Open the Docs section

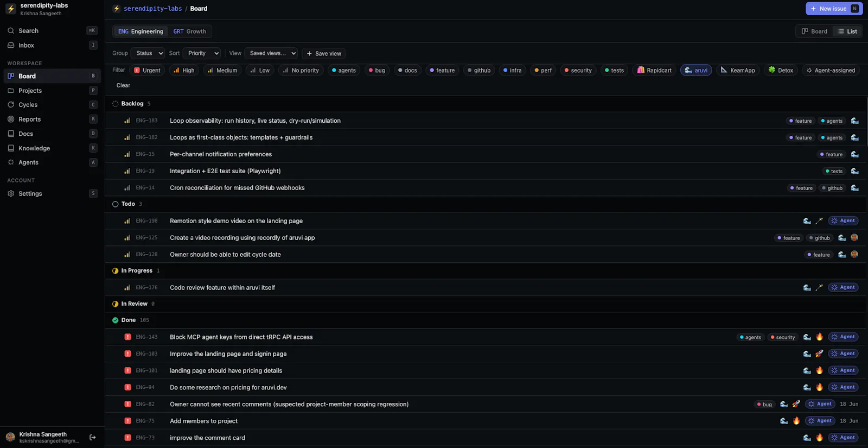pyautogui.click(x=52, y=134)
